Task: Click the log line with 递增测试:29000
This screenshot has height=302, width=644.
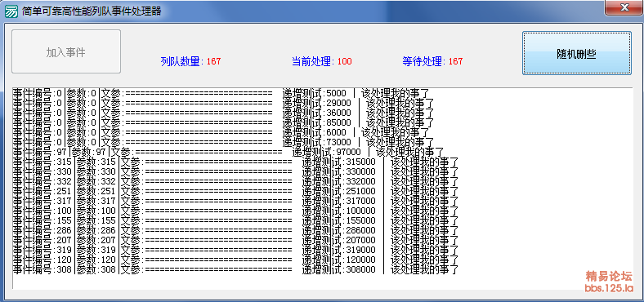Action: (x=223, y=103)
